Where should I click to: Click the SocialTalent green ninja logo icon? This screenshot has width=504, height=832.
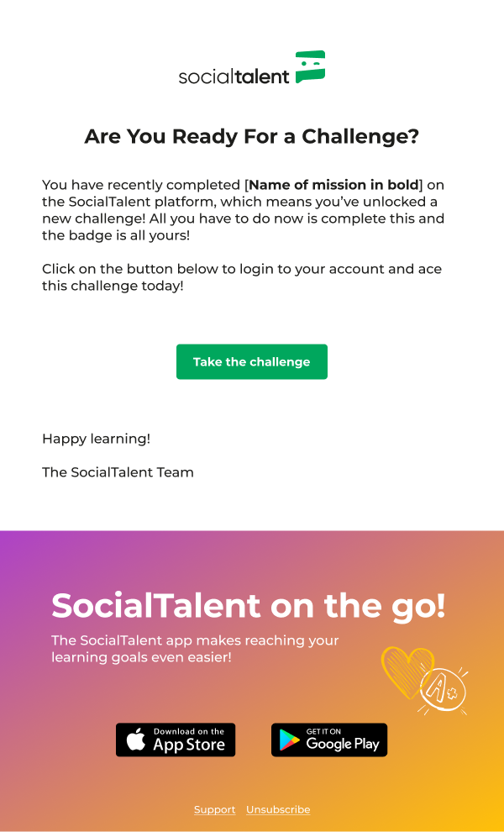coord(310,67)
